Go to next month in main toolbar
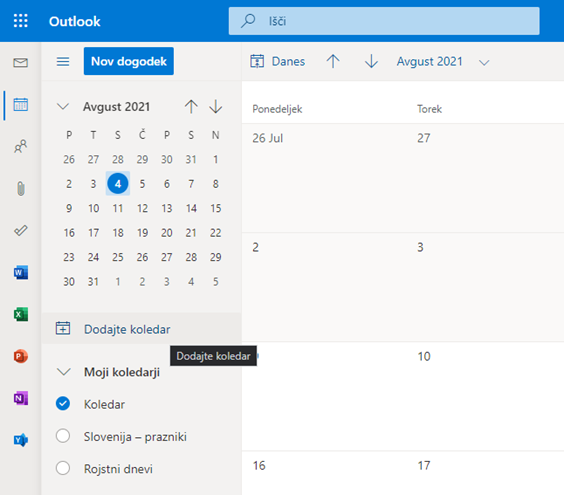 point(371,62)
